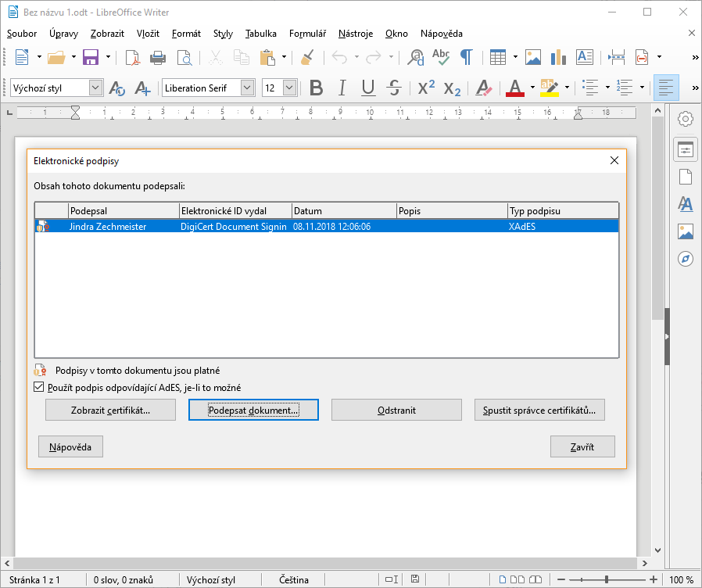Open the Úpravy menu
702x588 pixels.
pos(63,34)
